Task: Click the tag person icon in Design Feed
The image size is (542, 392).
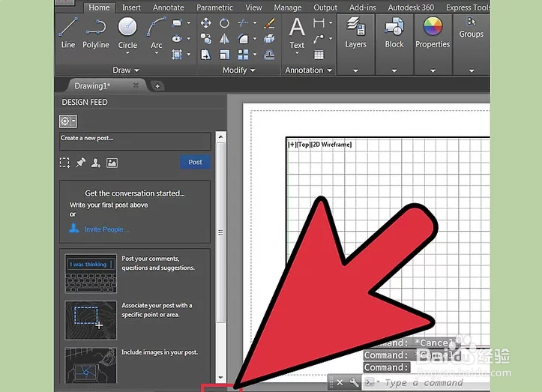Action: 96,163
